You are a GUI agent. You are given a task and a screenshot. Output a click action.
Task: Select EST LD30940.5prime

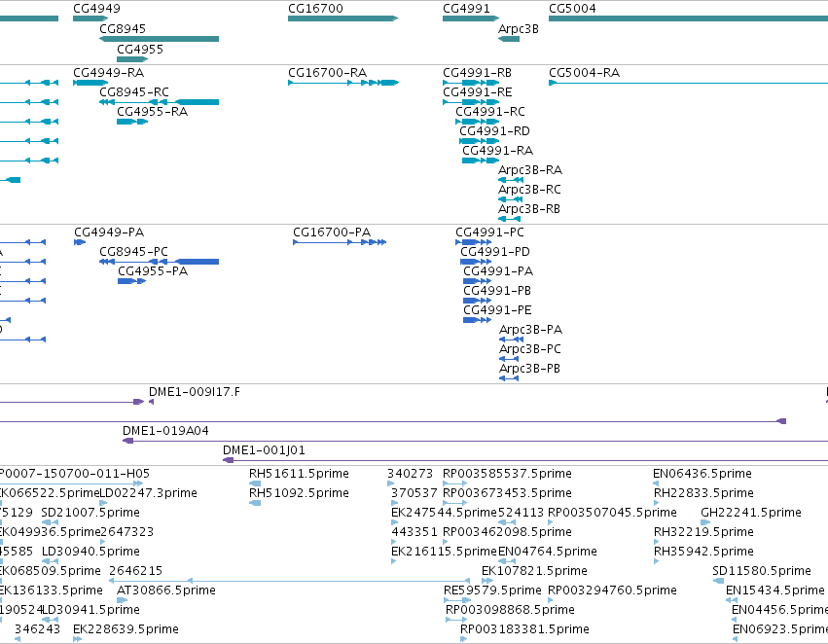[x=90, y=552]
